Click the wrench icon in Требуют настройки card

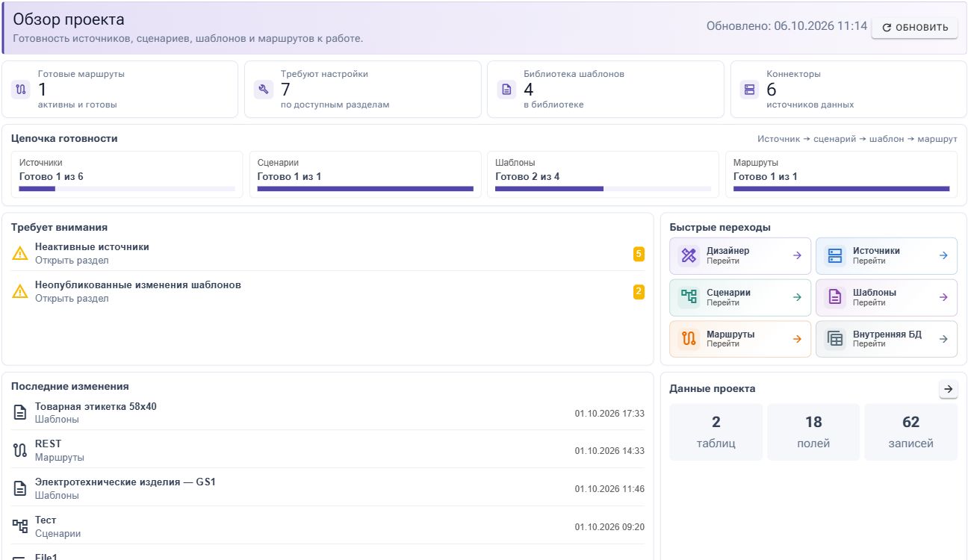point(264,90)
